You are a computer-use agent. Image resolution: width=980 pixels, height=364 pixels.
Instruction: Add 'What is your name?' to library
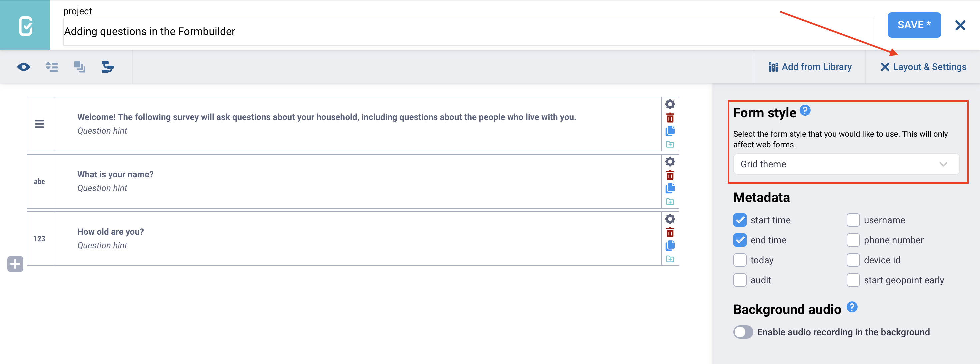tap(670, 202)
